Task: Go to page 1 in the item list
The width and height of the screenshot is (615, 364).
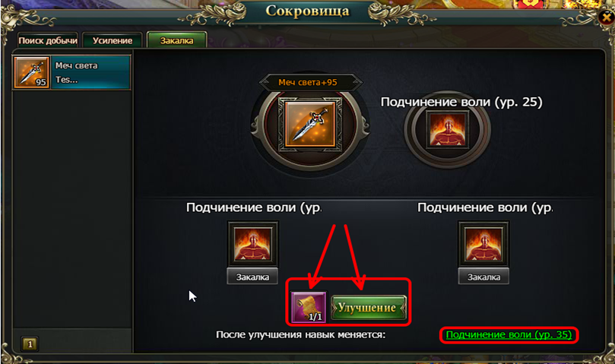Action: tap(30, 344)
